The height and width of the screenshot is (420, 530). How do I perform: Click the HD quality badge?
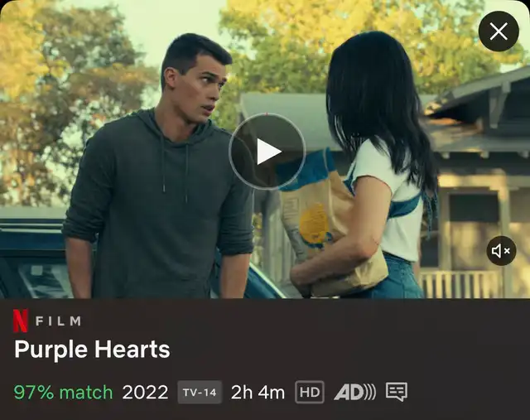pyautogui.click(x=310, y=393)
